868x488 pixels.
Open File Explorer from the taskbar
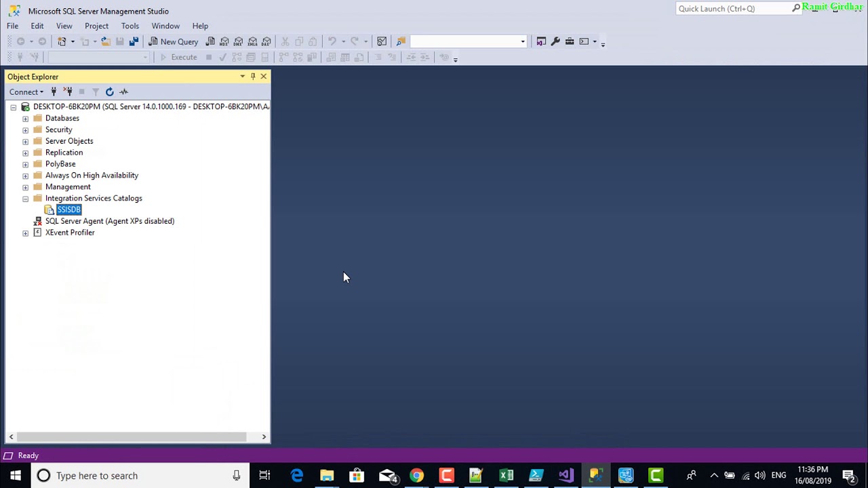[327, 475]
